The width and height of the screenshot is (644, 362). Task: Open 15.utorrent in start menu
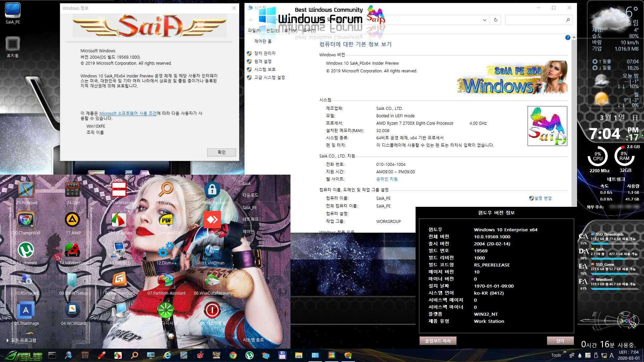tap(26, 250)
